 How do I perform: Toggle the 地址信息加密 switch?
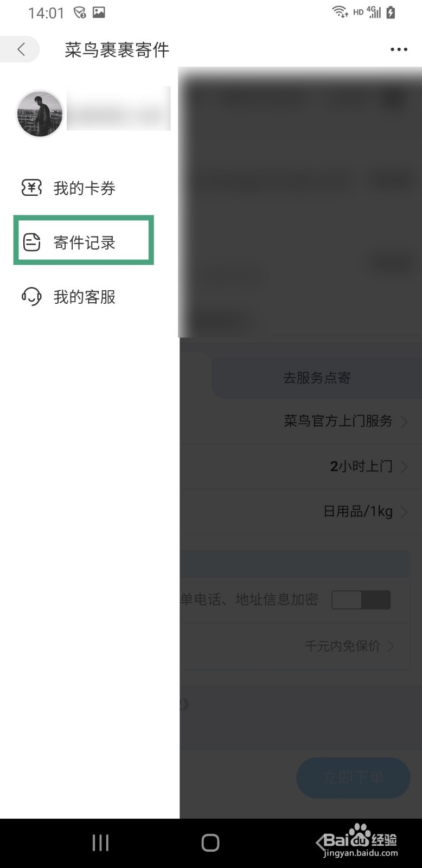[x=361, y=599]
